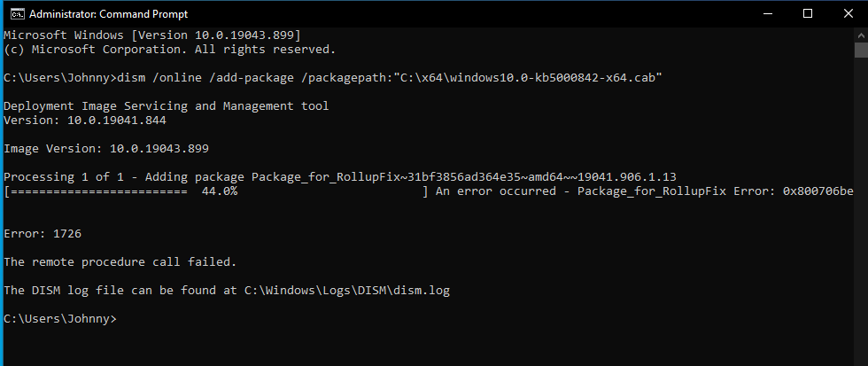Click the 44.0% progress bar indicator
This screenshot has height=366, width=868.
tap(216, 191)
